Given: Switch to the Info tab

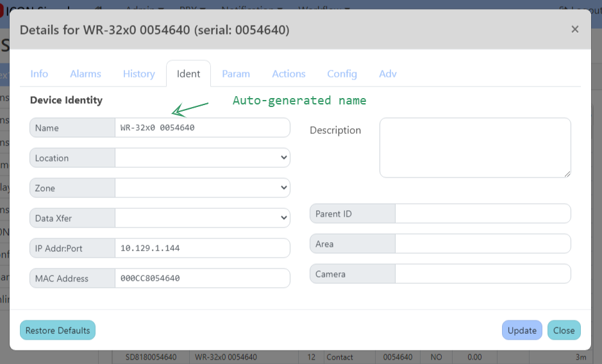Looking at the screenshot, I should (39, 74).
